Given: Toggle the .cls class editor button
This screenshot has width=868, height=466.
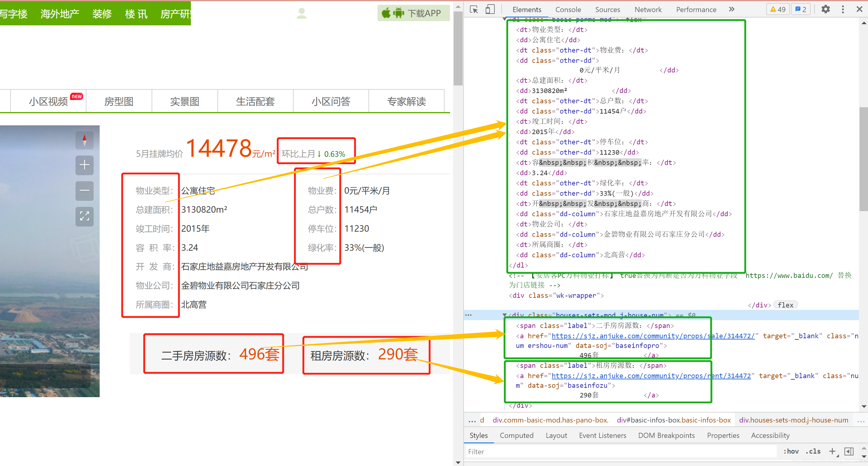Looking at the screenshot, I should tap(813, 451).
